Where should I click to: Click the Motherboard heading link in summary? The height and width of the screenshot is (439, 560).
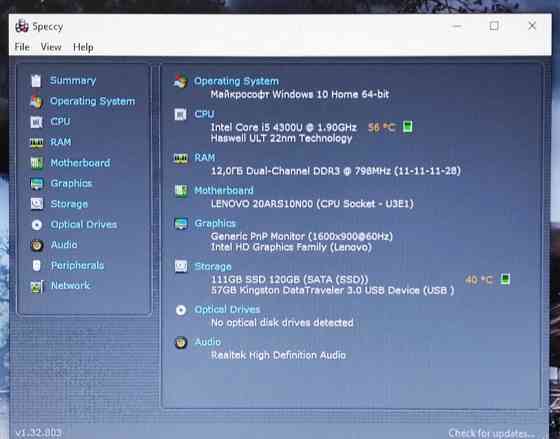coord(224,190)
